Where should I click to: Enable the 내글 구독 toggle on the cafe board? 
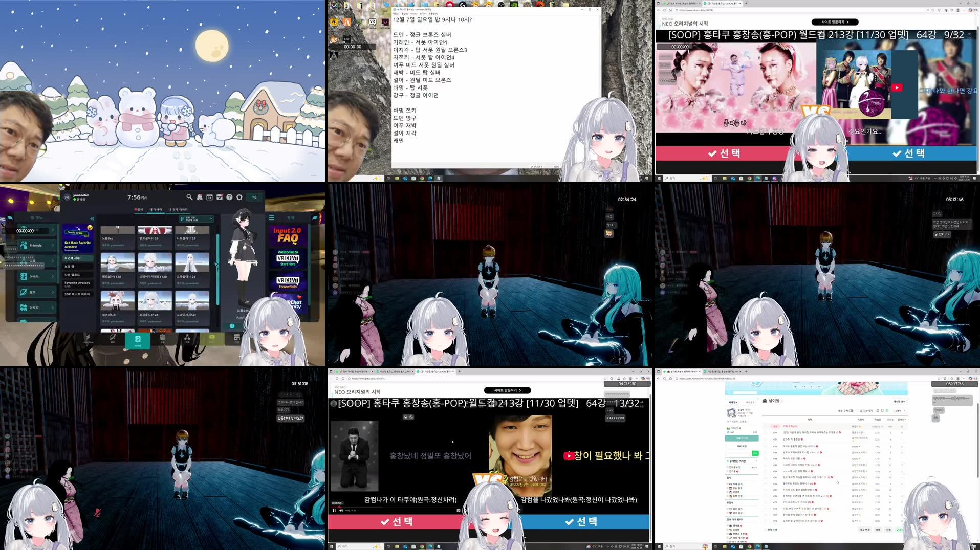(x=852, y=411)
